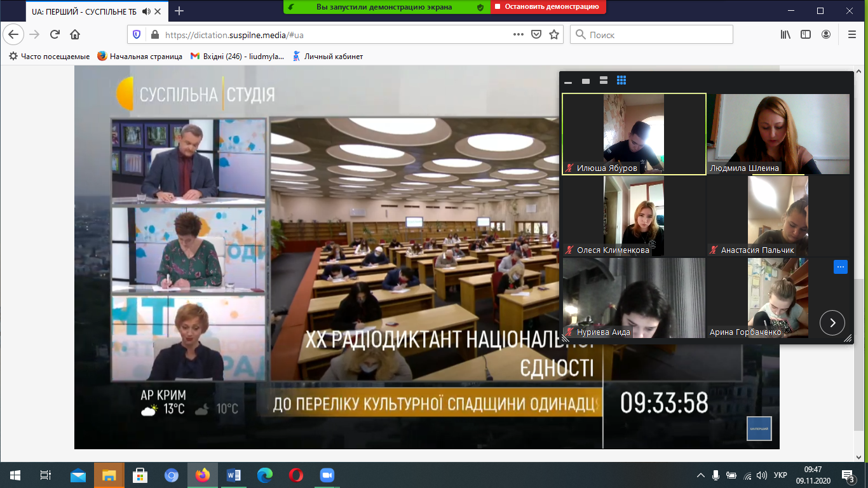Go back to the previous page in Firefox
The width and height of the screenshot is (868, 488).
tap(14, 34)
